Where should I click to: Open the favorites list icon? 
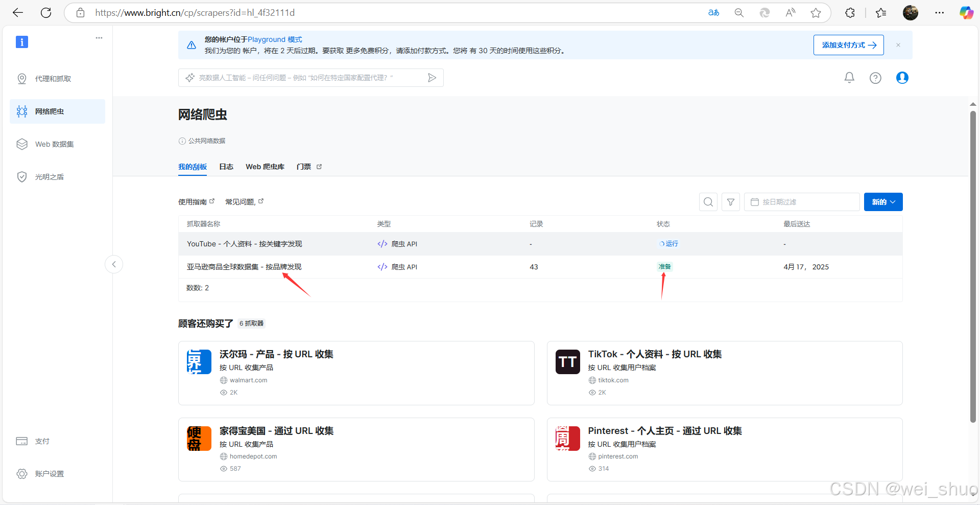[x=881, y=13]
